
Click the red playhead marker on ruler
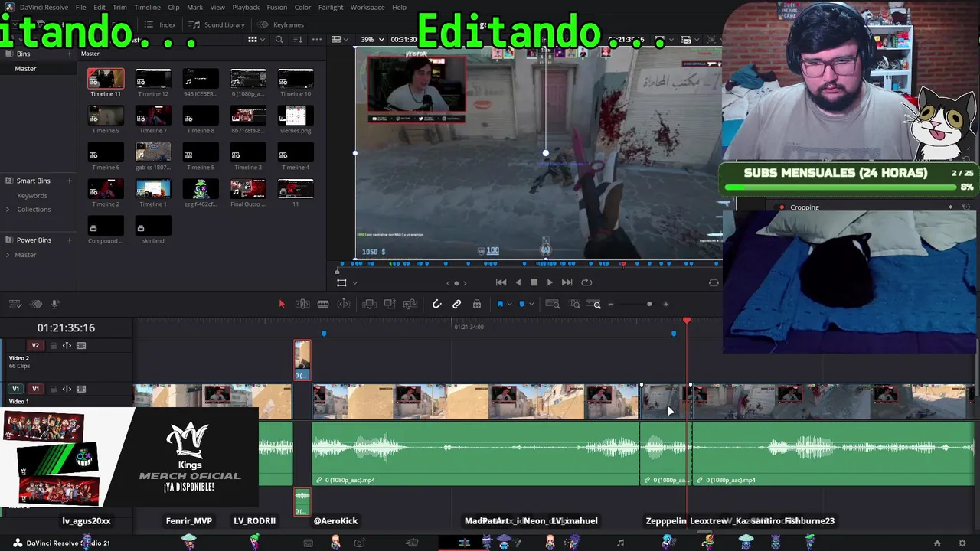(x=687, y=321)
